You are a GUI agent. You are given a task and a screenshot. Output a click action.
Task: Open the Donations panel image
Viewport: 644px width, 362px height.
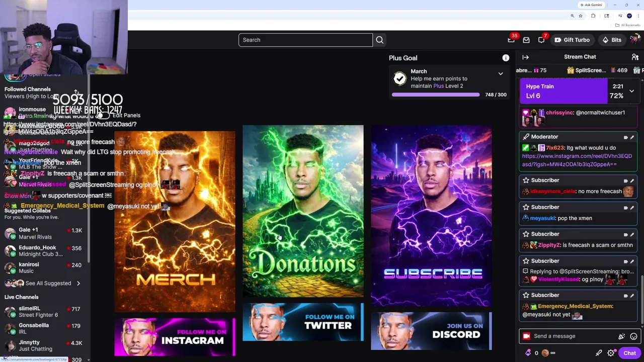click(x=303, y=211)
